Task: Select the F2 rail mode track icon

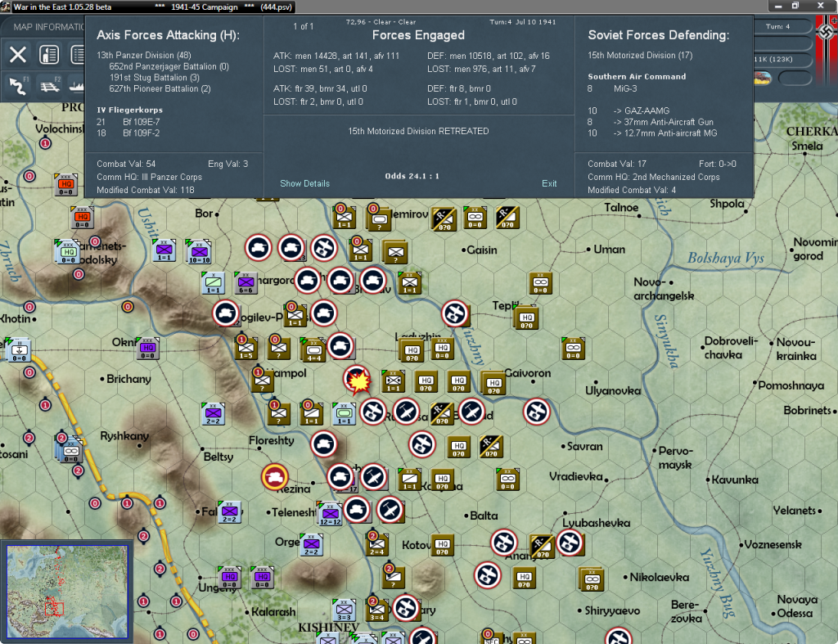Action: click(x=50, y=86)
